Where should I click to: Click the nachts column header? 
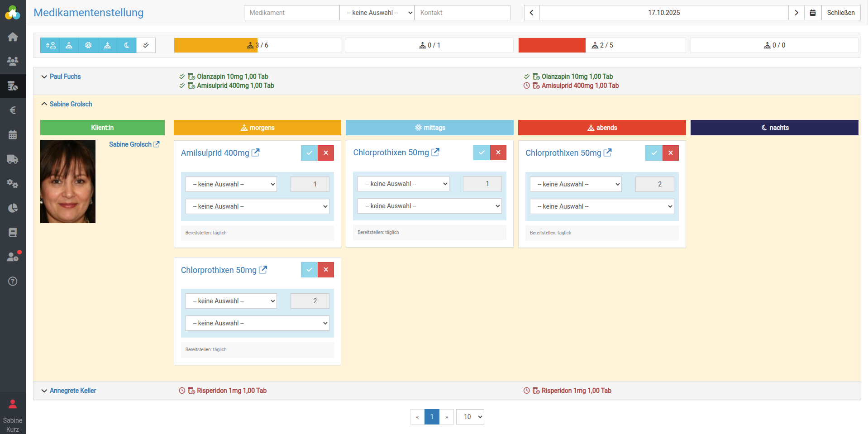click(774, 128)
